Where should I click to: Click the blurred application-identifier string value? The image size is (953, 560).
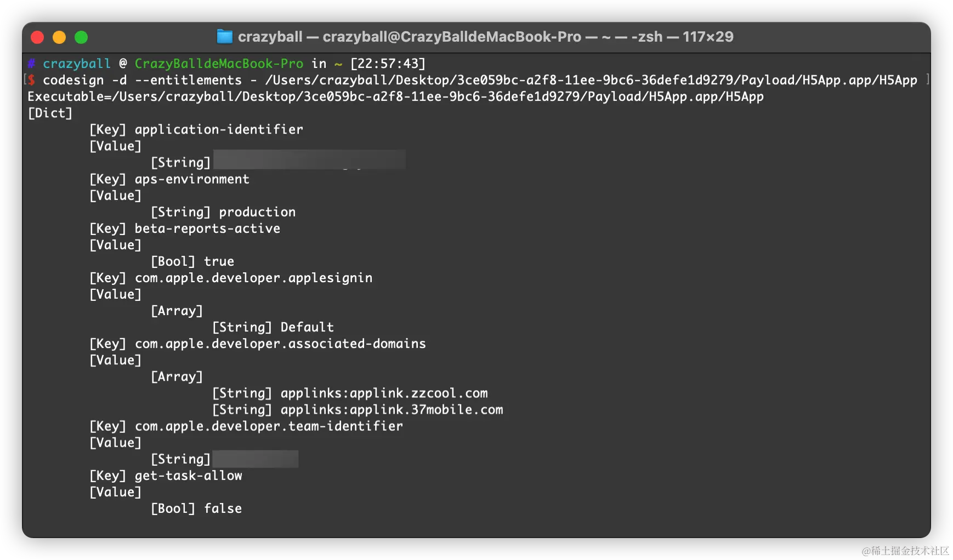[309, 160]
